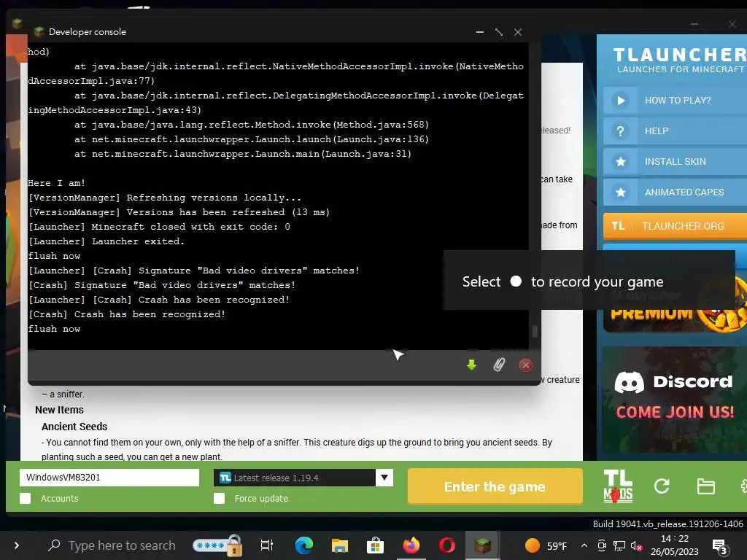Click the Minecraft block icon in console title

[39, 32]
